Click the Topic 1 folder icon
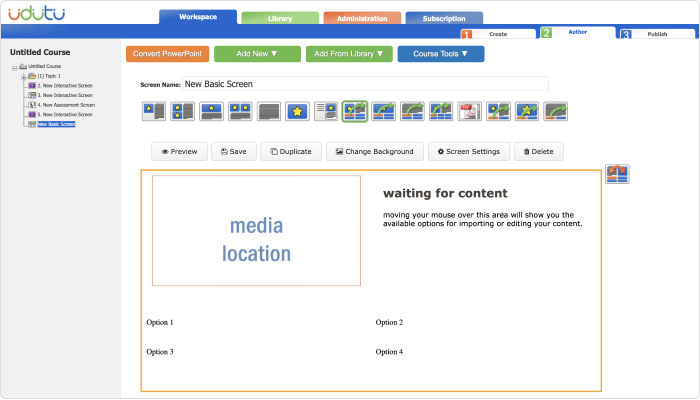700x400 pixels. click(32, 76)
